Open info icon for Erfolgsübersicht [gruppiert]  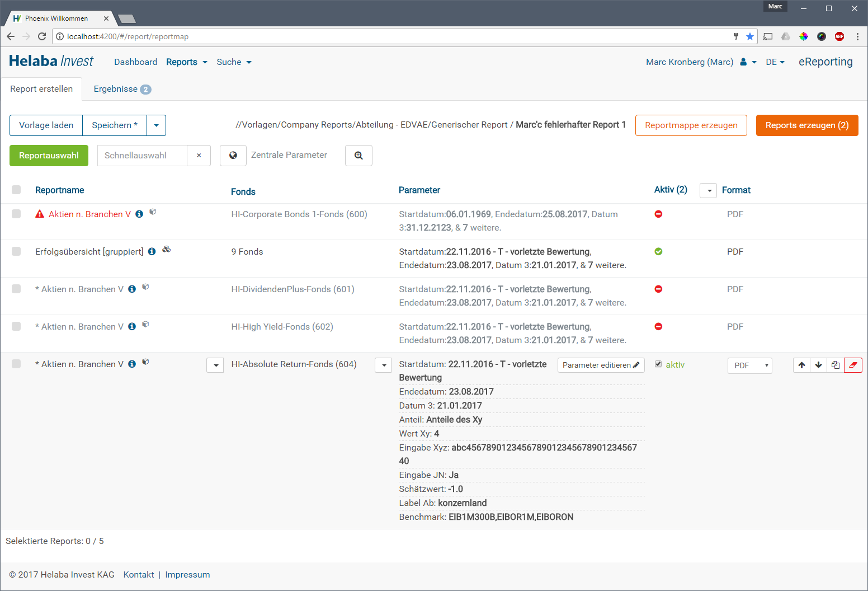coord(152,252)
